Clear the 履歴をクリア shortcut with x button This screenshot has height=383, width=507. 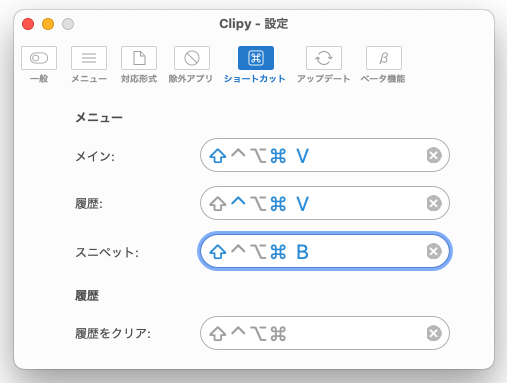point(434,333)
